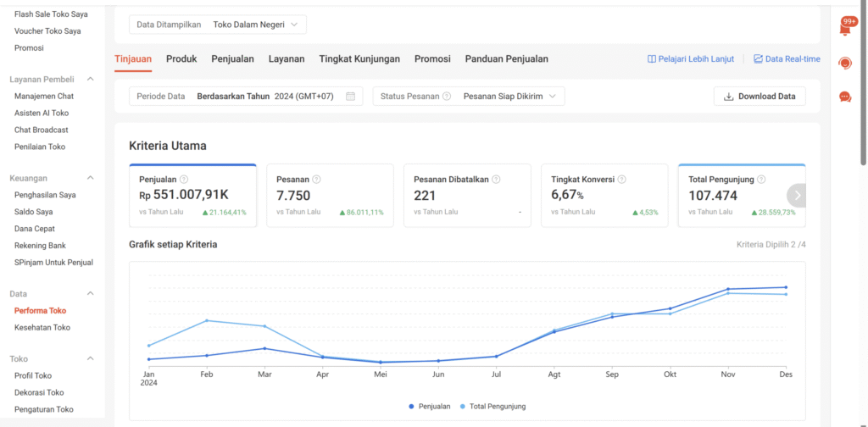Open the notification bell with 99+ badge
The image size is (868, 427).
click(845, 28)
